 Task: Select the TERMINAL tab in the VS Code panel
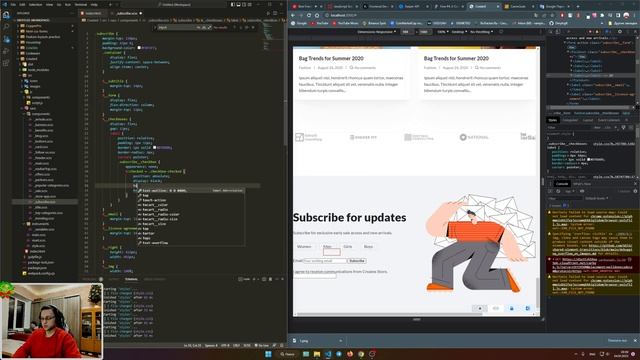(x=131, y=279)
